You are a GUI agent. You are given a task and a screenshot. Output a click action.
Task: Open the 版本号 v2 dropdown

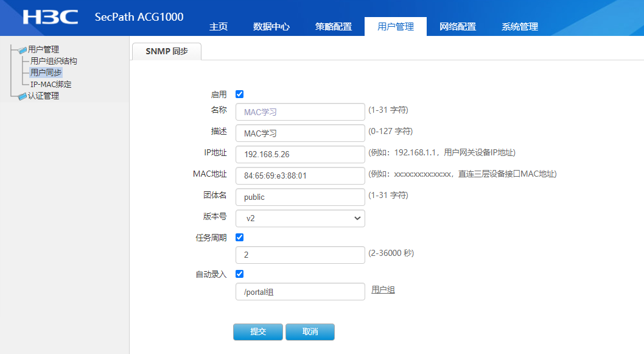click(x=300, y=218)
